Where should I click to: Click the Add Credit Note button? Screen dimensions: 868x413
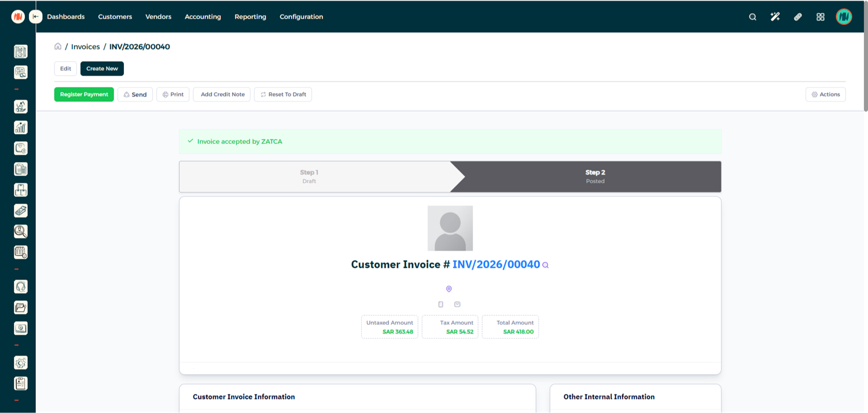[222, 94]
